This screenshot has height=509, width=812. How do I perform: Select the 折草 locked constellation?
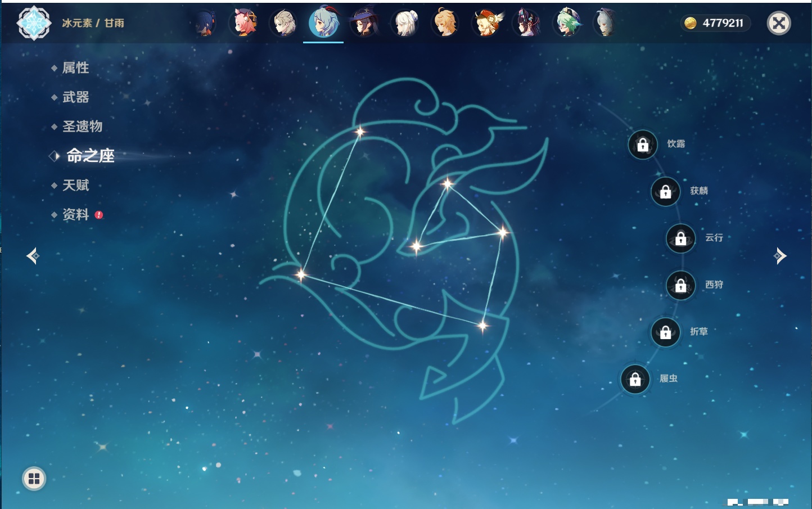pos(665,332)
